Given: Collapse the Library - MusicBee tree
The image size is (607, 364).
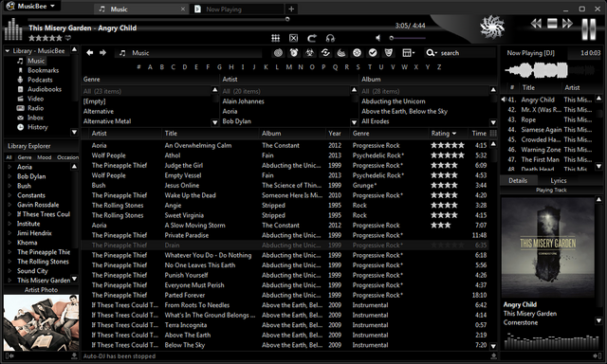Looking at the screenshot, I should pyautogui.click(x=7, y=50).
